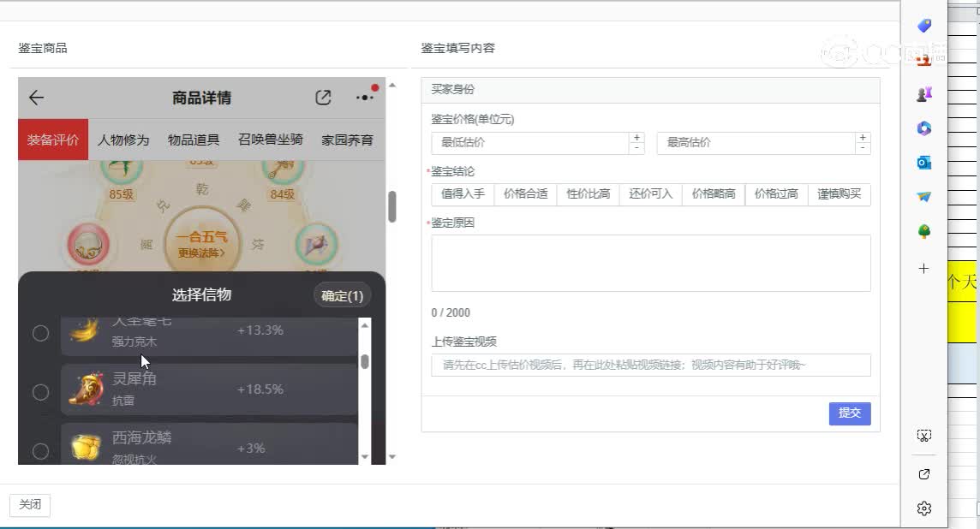The image size is (980, 529).
Task: Open the 物品道具 tab
Action: pyautogui.click(x=193, y=140)
